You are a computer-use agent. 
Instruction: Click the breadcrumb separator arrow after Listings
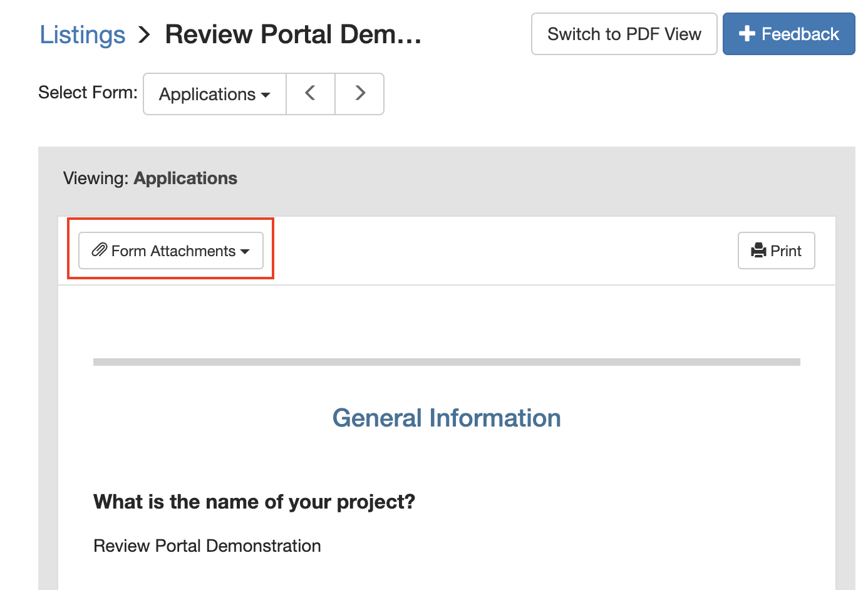coord(144,34)
